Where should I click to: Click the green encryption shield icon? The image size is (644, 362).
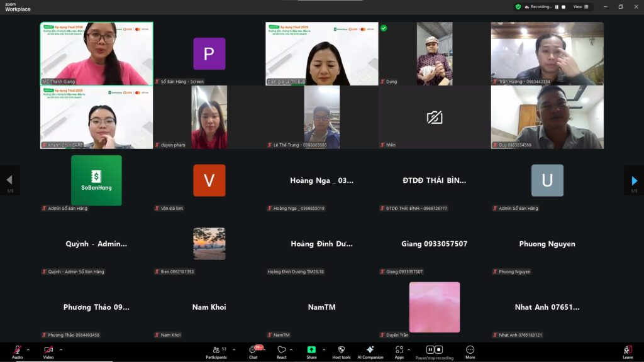[x=518, y=7]
